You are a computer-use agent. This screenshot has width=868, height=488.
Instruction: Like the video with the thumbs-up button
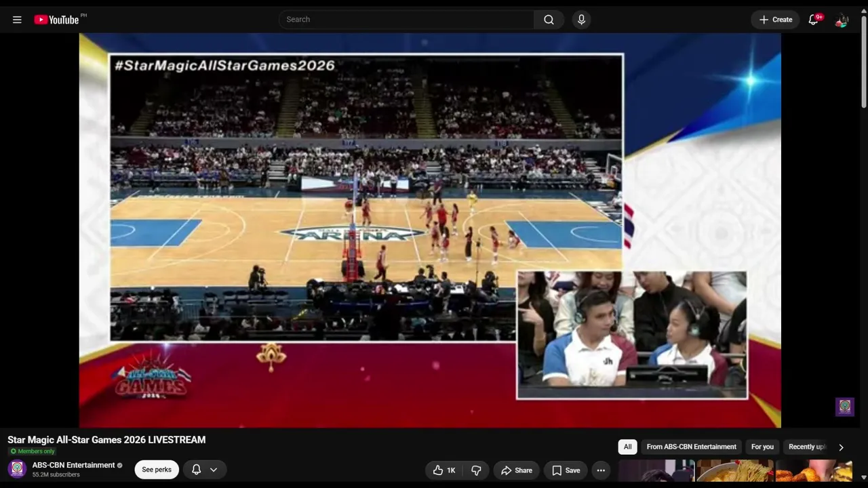[446, 470]
